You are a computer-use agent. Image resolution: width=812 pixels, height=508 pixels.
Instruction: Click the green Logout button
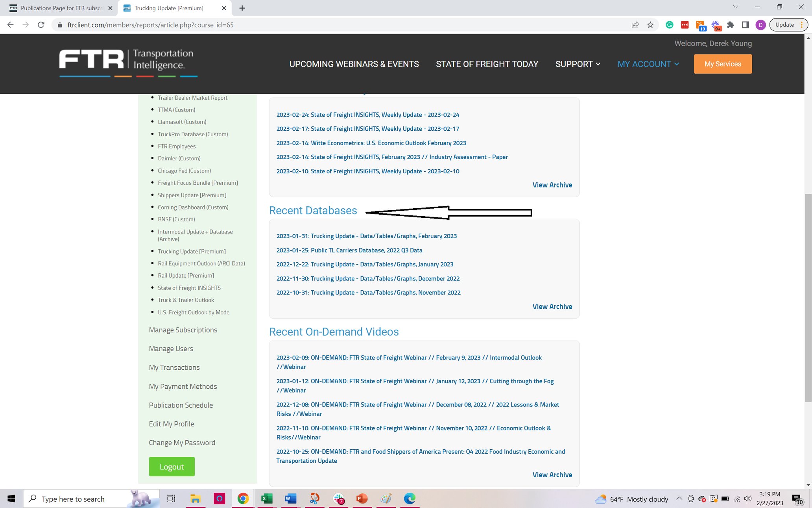pos(172,466)
